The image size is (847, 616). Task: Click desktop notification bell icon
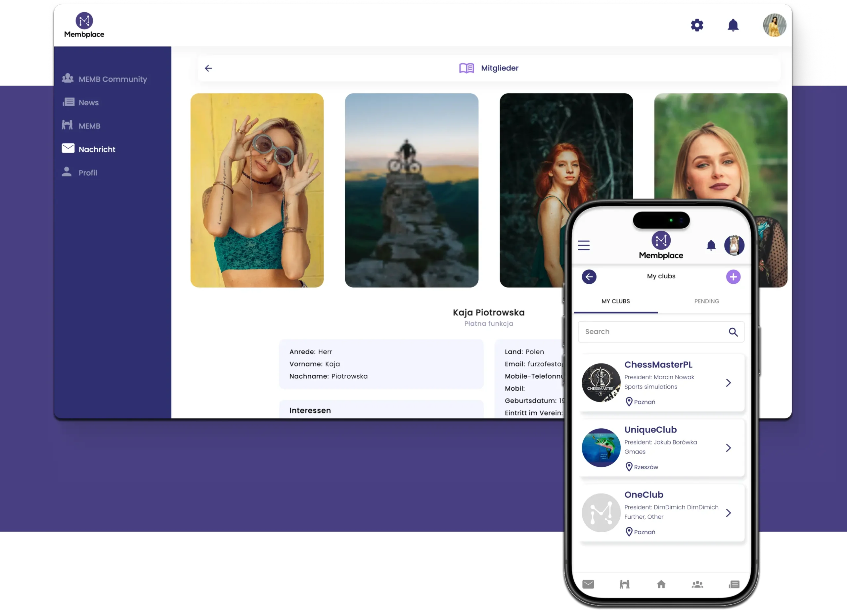[733, 25]
